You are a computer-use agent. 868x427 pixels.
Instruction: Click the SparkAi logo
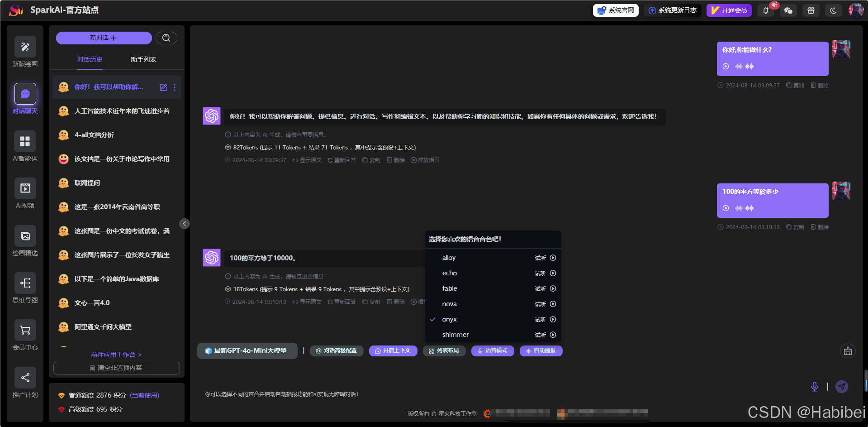pos(16,10)
